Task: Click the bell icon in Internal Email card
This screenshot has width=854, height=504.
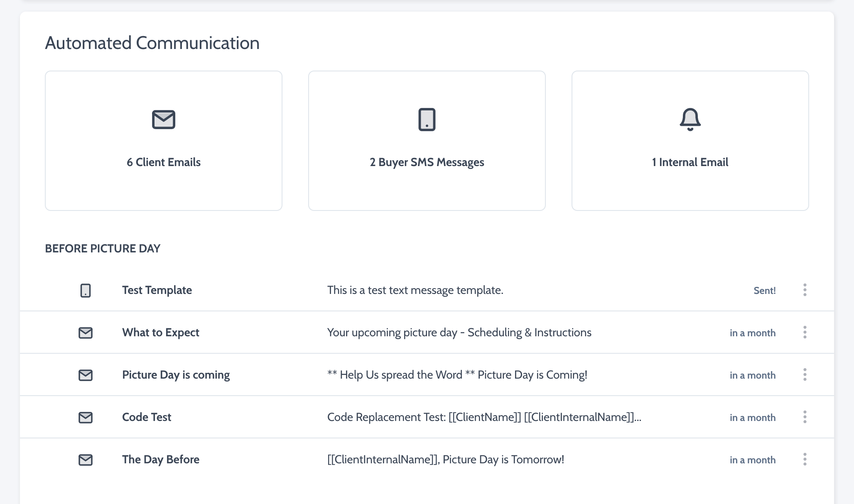Action: (690, 120)
